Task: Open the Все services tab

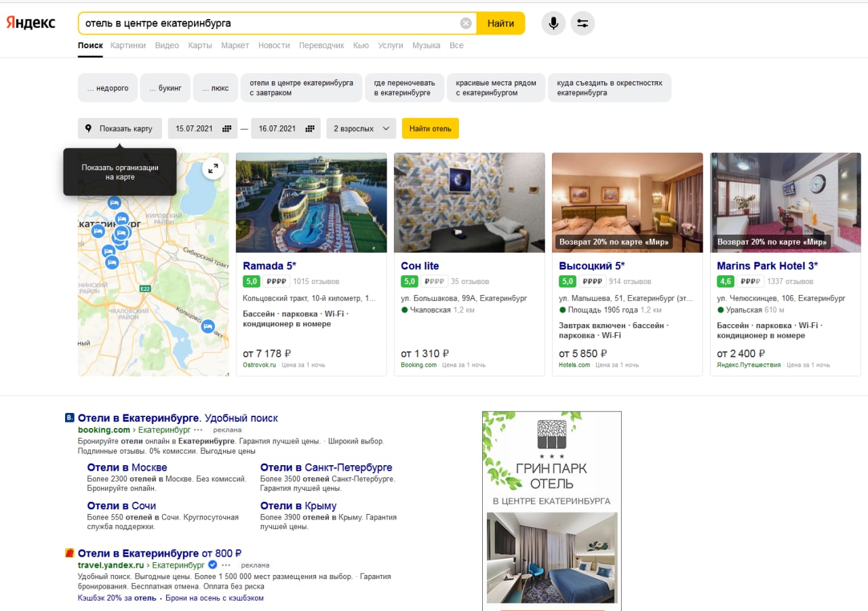Action: (x=456, y=45)
